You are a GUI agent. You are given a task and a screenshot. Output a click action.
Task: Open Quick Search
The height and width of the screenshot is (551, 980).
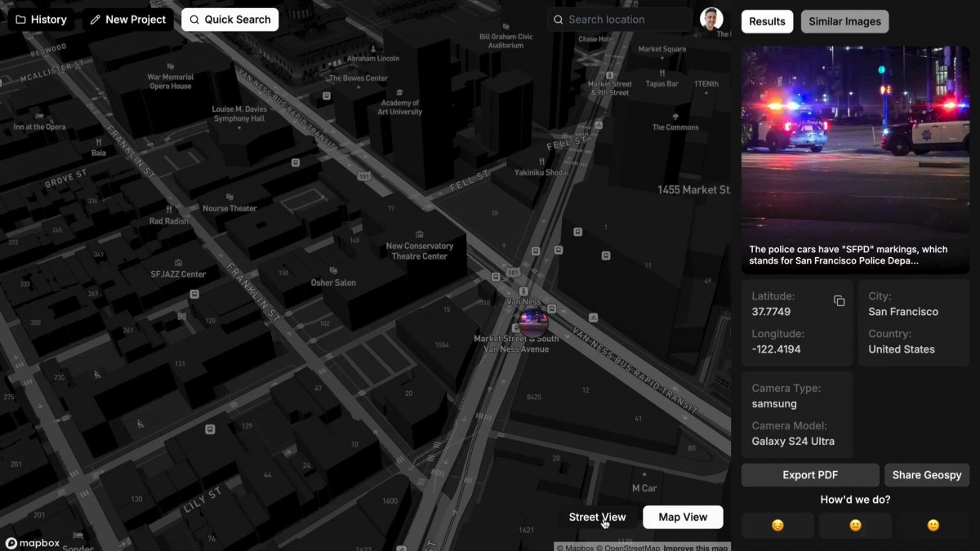click(229, 20)
